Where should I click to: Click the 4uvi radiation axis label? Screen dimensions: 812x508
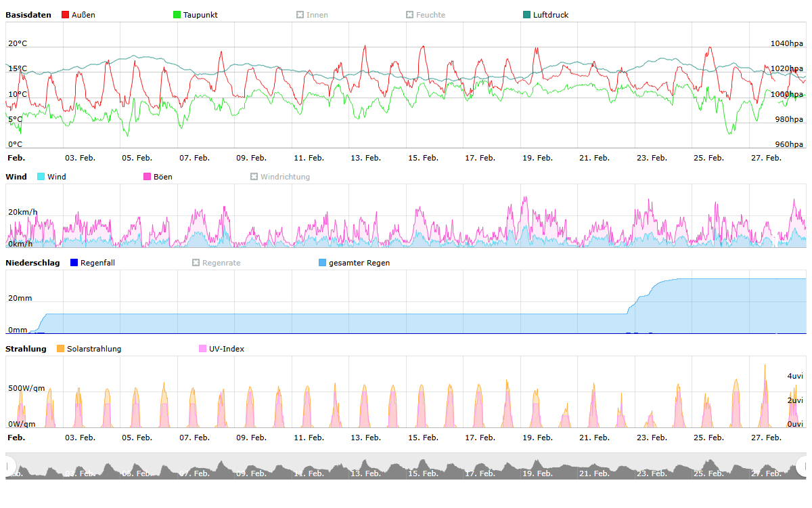(x=794, y=376)
